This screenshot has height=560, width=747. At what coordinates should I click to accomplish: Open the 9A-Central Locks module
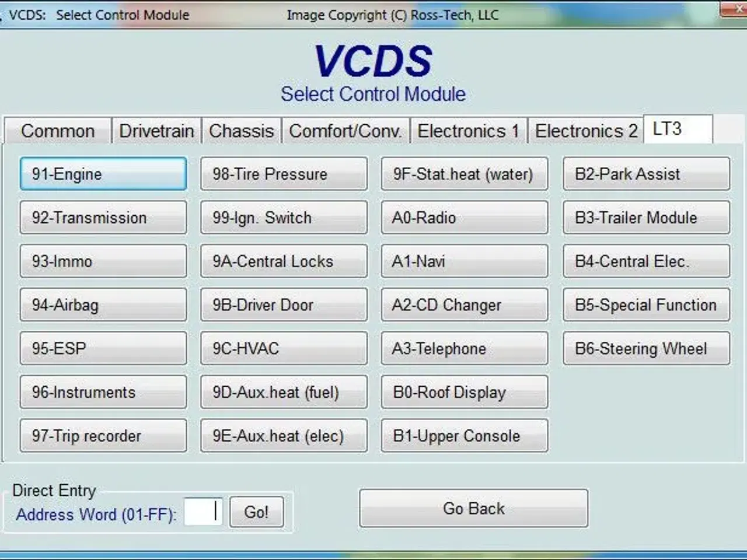284,261
